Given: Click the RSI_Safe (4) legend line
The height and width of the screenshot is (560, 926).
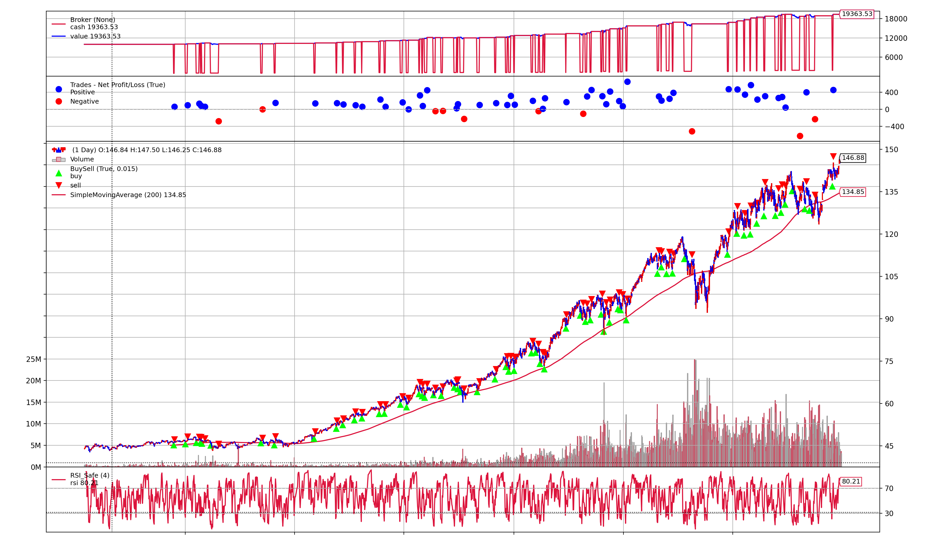Looking at the screenshot, I should [59, 480].
